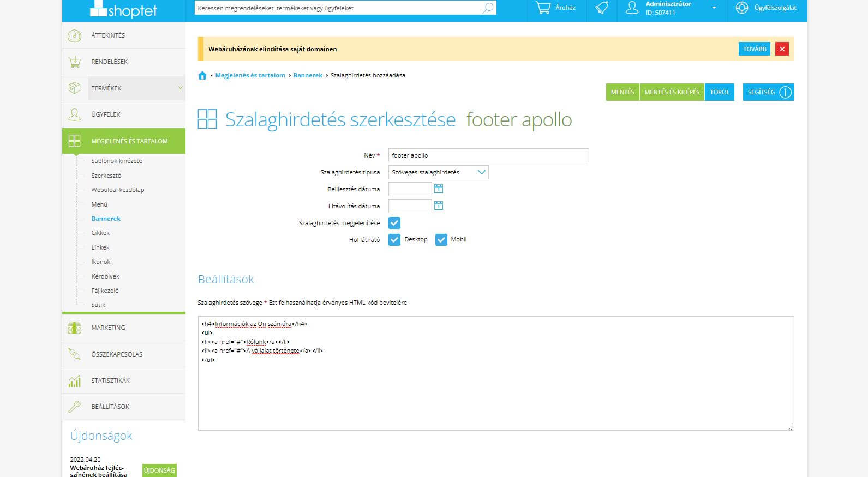Select Sablonok kinézete submenu item
868x477 pixels.
click(117, 161)
